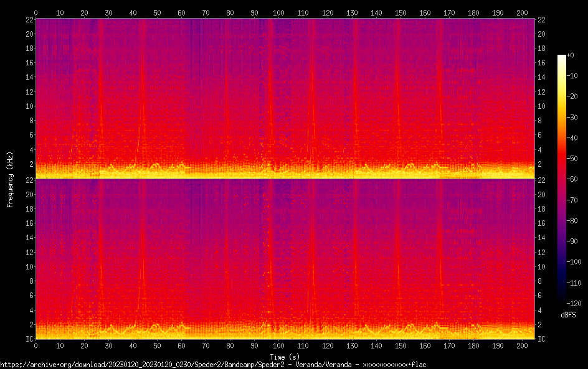Screen dimensions: 588x369
Task: Click the 'dBFS' label below the color scale
Action: click(x=567, y=315)
